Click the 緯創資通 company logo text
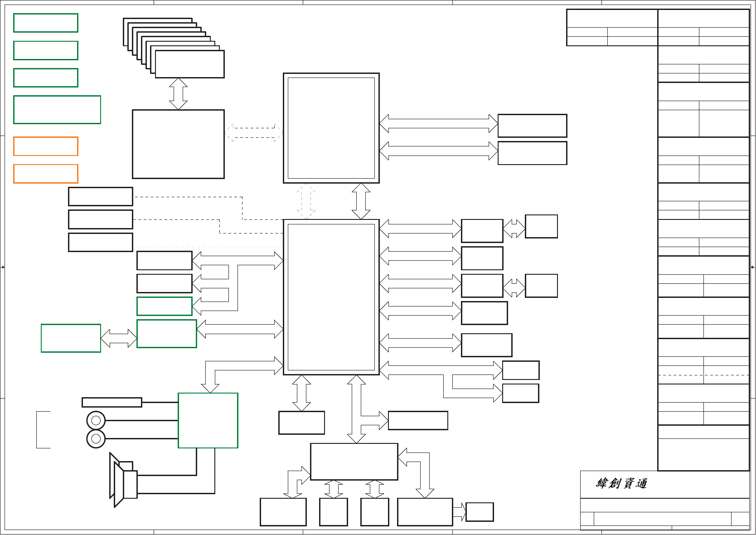The height and width of the screenshot is (535, 756). (621, 483)
